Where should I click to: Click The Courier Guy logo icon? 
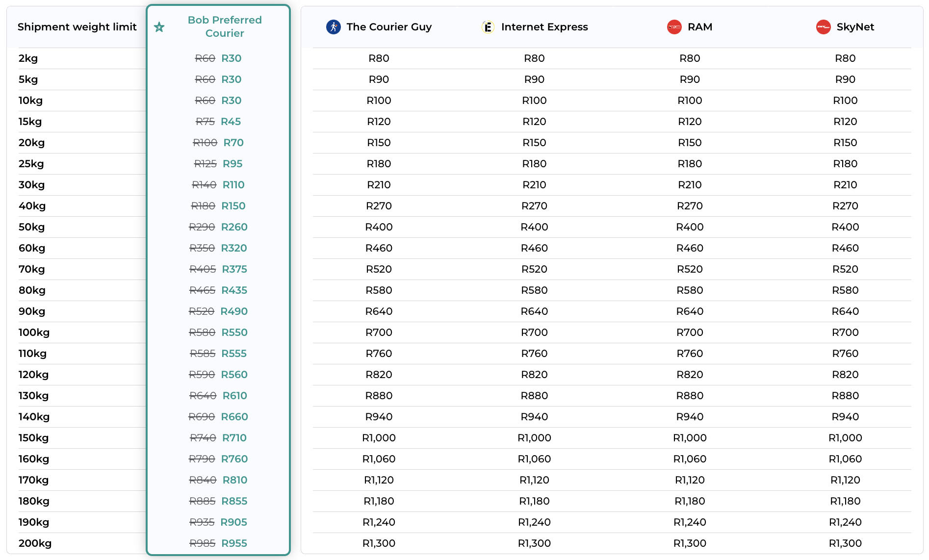(334, 27)
